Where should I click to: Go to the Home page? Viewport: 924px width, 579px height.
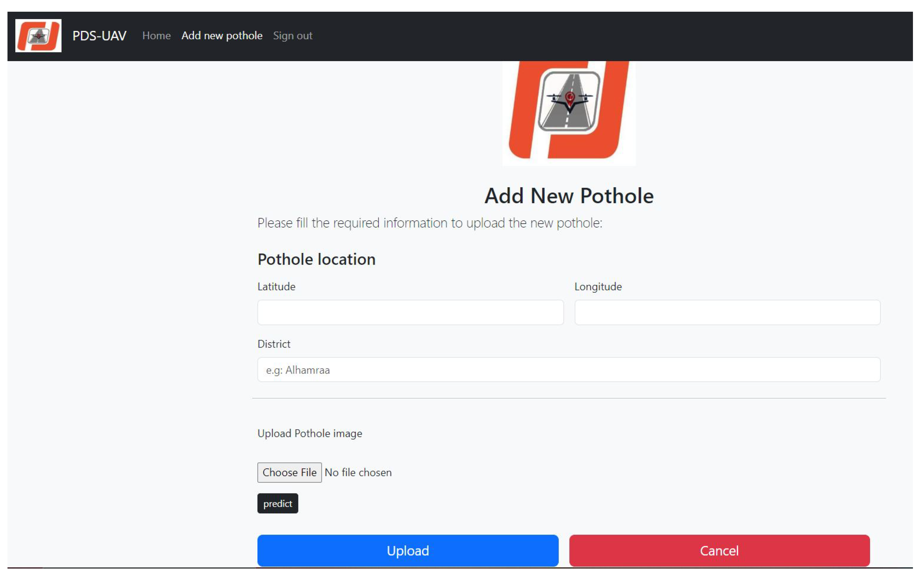pyautogui.click(x=156, y=36)
